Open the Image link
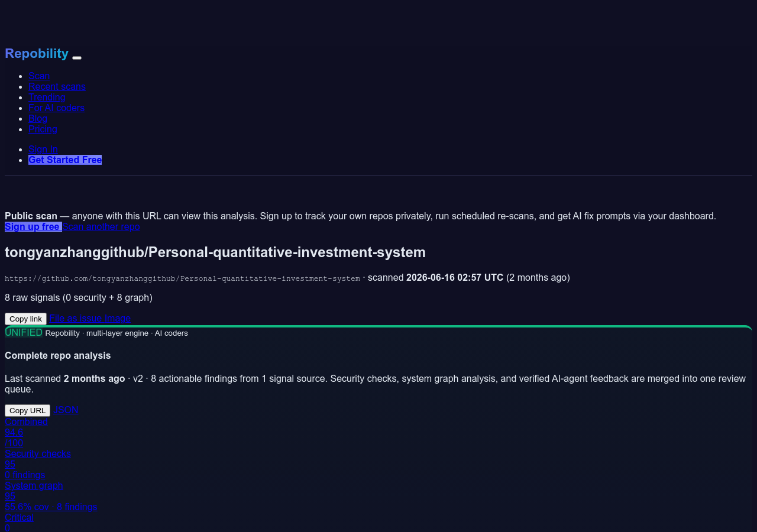Image resolution: width=757 pixels, height=532 pixels. [118, 318]
